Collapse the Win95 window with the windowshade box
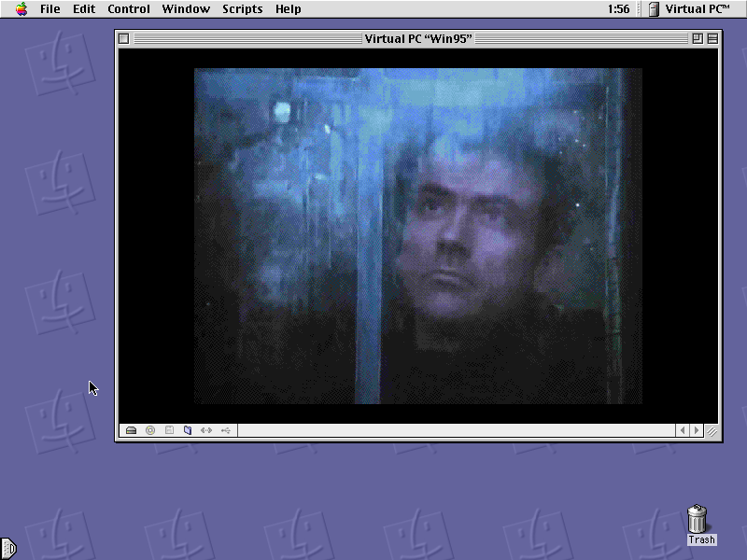Image resolution: width=747 pixels, height=560 pixels. coord(712,38)
